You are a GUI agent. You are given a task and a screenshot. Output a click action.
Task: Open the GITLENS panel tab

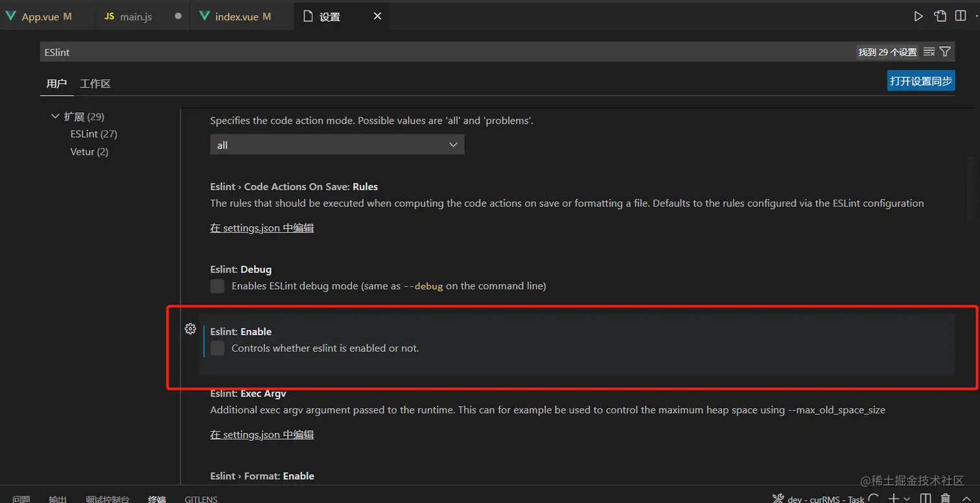201,498
